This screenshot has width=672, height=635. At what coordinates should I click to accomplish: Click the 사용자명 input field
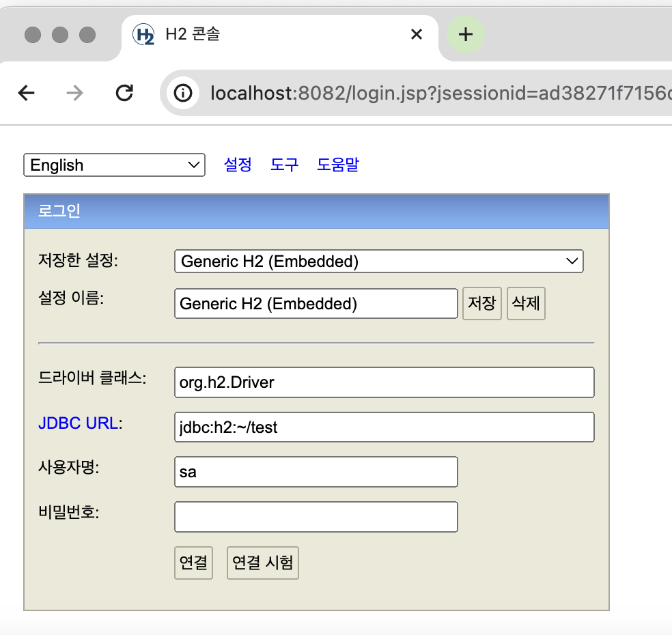point(316,472)
